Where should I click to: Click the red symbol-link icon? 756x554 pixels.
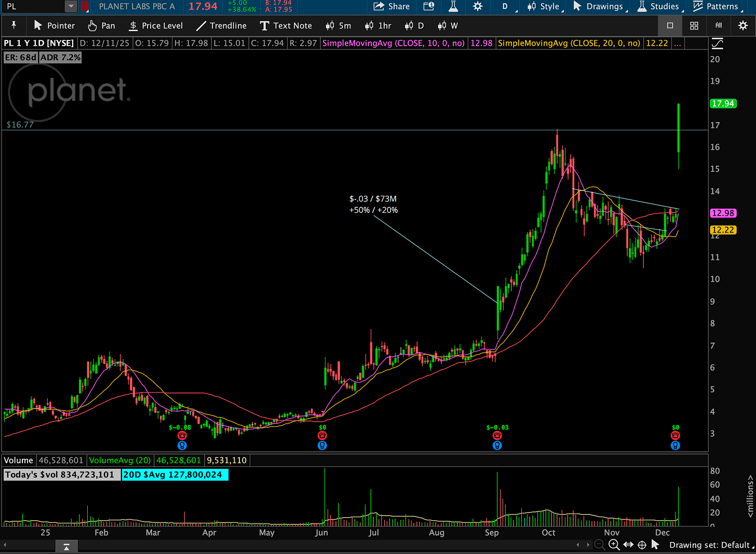click(x=85, y=6)
